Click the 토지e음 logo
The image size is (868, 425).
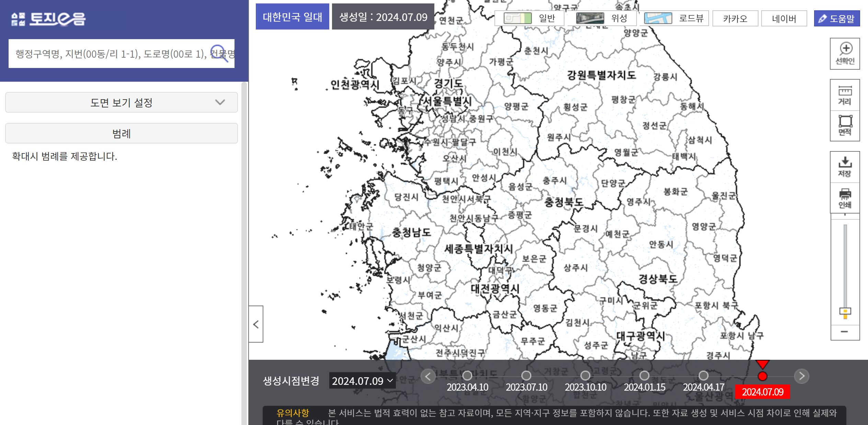click(48, 19)
